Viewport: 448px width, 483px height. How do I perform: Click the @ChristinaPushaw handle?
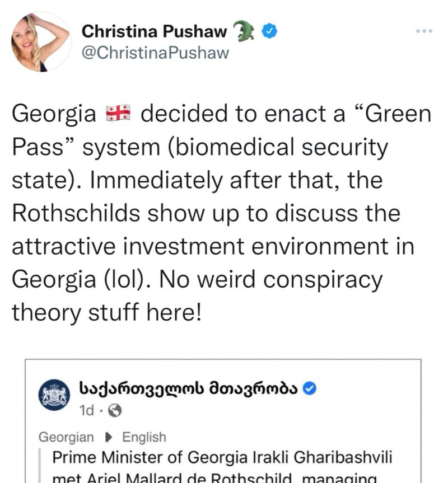coord(155,53)
